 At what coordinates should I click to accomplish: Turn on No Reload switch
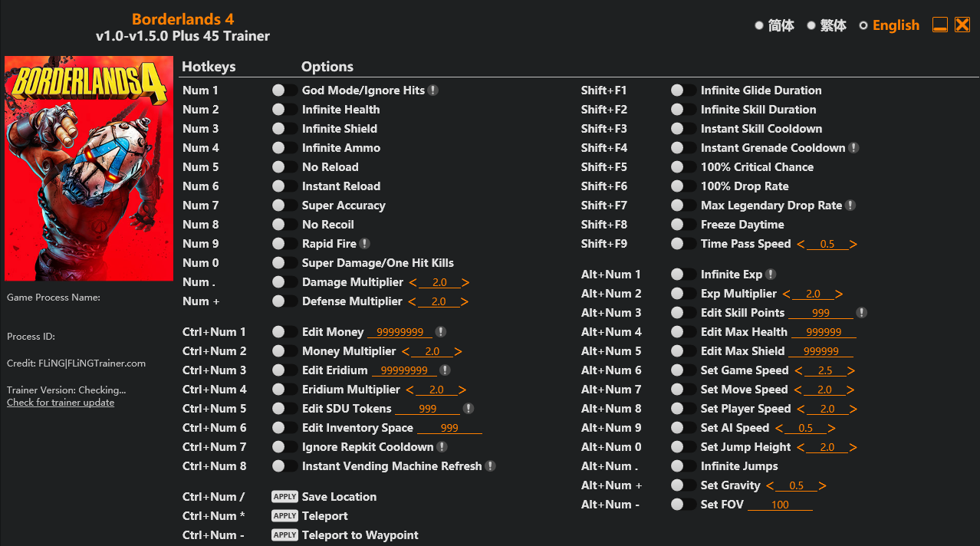[284, 167]
